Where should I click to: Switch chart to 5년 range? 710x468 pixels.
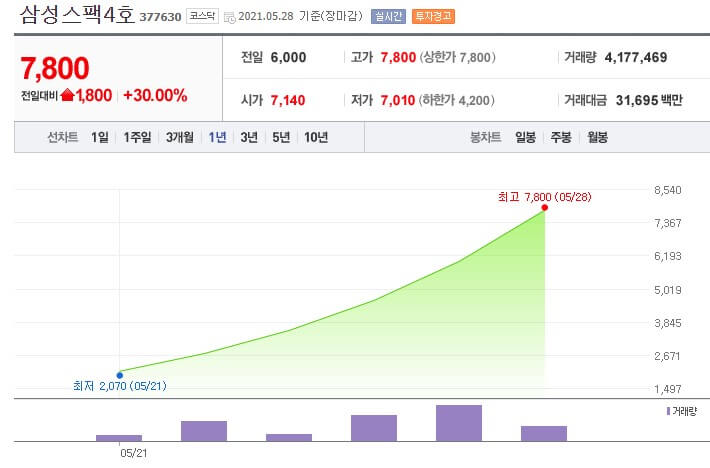281,137
